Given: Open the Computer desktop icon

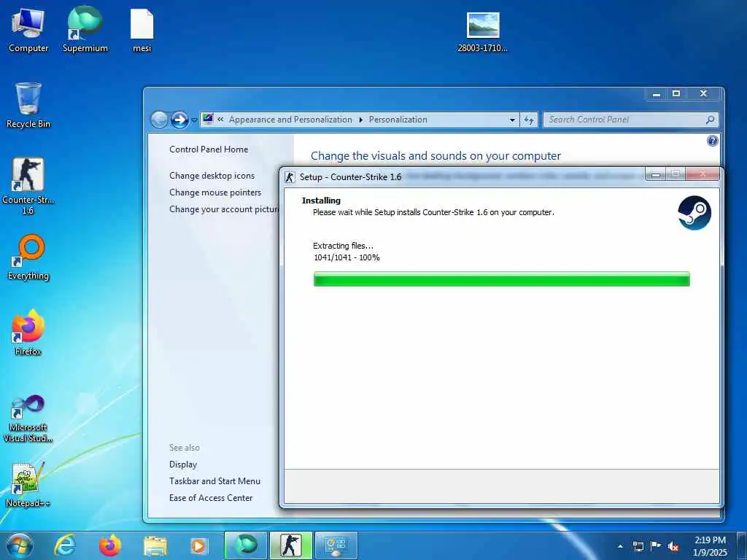Looking at the screenshot, I should [x=28, y=30].
